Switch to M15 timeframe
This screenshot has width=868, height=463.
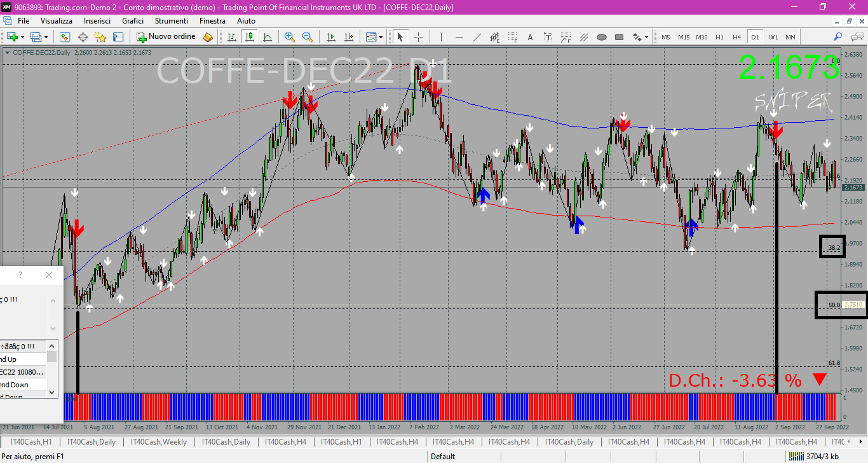[684, 37]
